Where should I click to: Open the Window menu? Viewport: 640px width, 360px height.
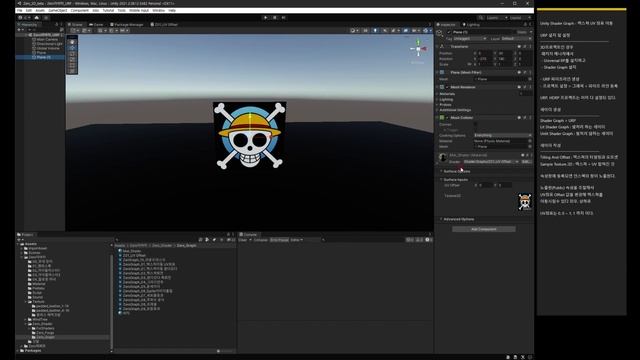coord(159,10)
